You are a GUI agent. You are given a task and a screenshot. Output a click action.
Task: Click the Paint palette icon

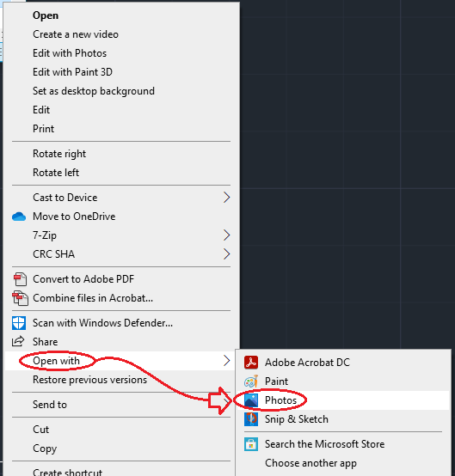[251, 381]
